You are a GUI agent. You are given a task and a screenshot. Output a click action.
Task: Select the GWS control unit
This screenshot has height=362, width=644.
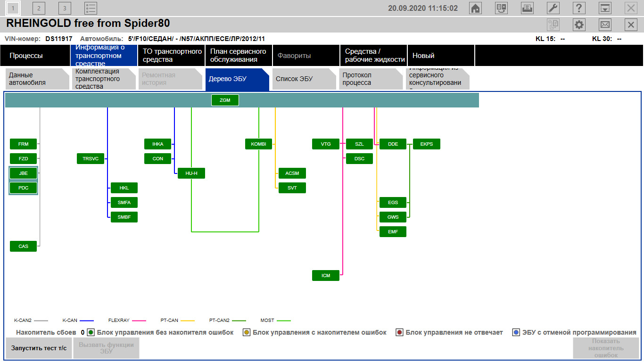tap(393, 217)
